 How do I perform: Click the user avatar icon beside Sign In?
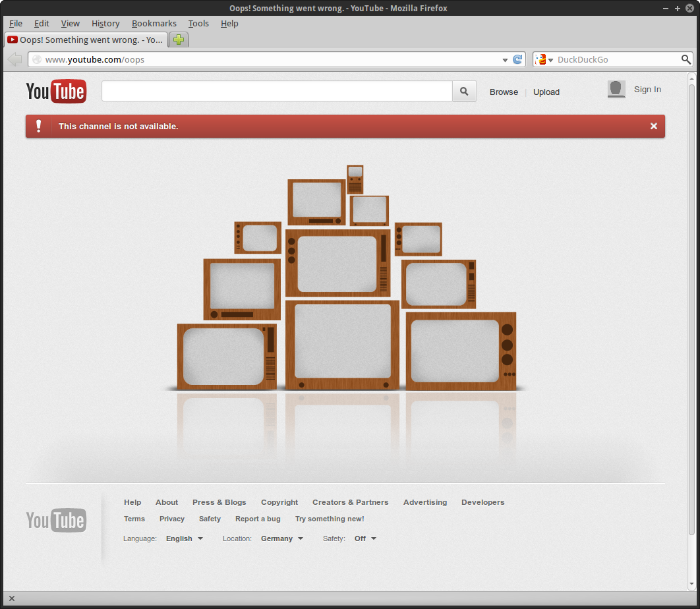(616, 90)
